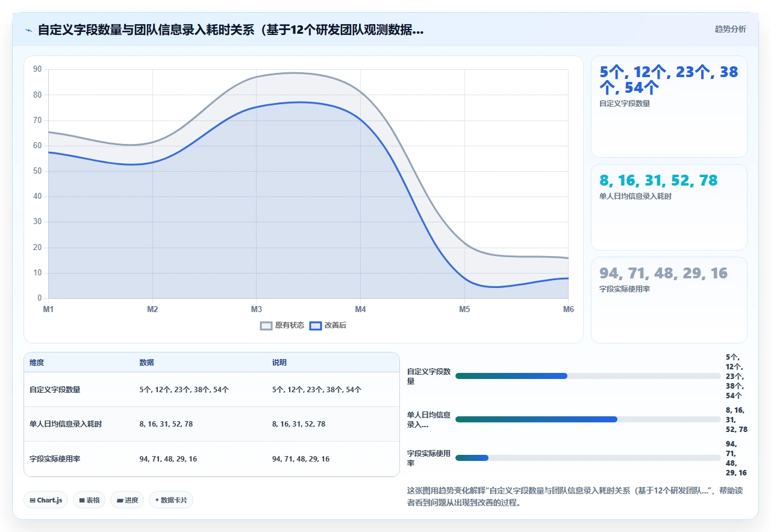
Task: Click the 数据 table column header
Action: (147, 363)
